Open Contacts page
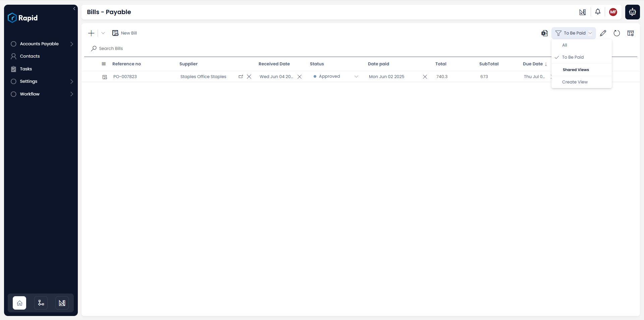 pos(30,56)
